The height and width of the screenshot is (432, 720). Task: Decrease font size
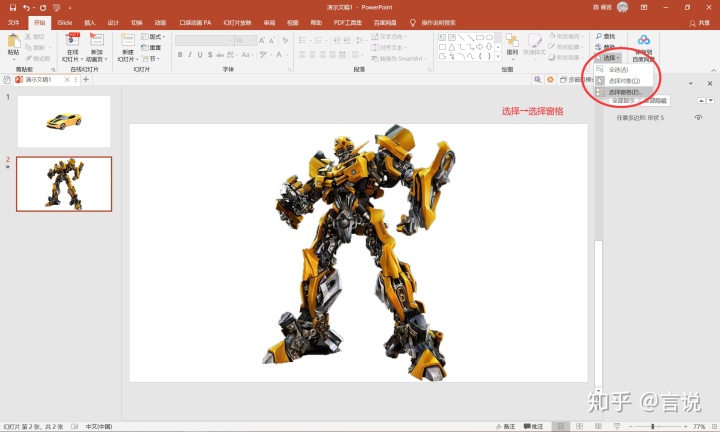point(272,40)
